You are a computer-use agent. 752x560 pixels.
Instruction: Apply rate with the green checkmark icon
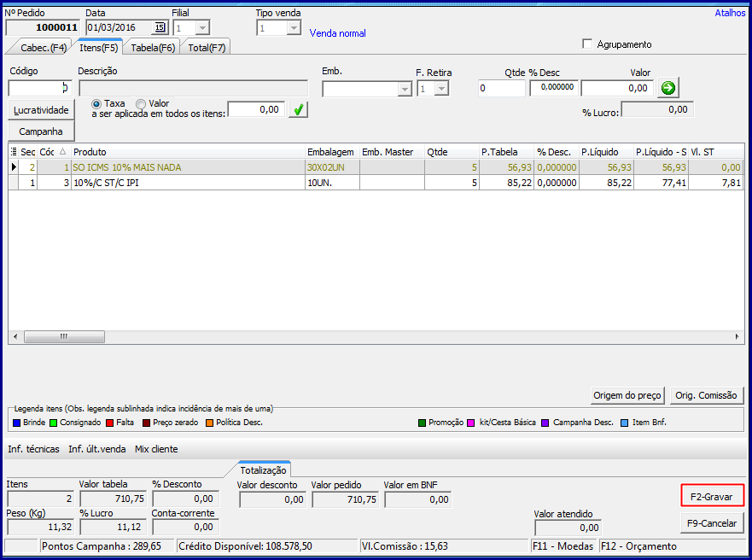point(298,110)
